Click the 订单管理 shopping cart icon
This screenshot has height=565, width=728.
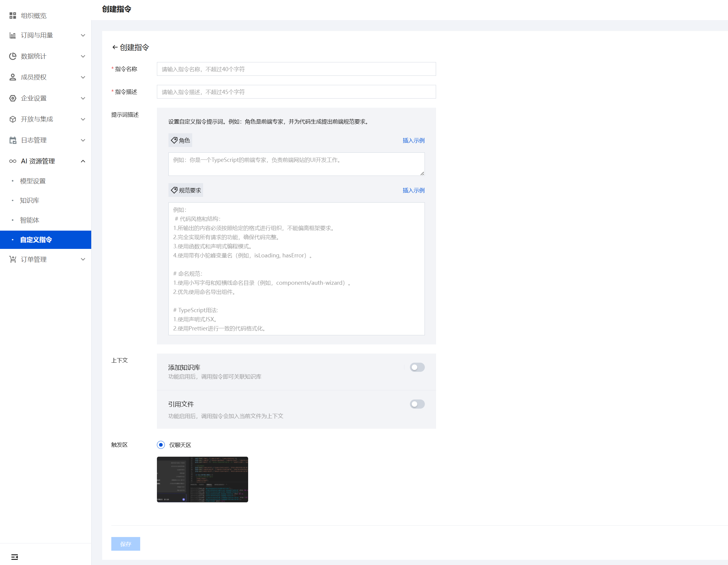[x=13, y=260]
